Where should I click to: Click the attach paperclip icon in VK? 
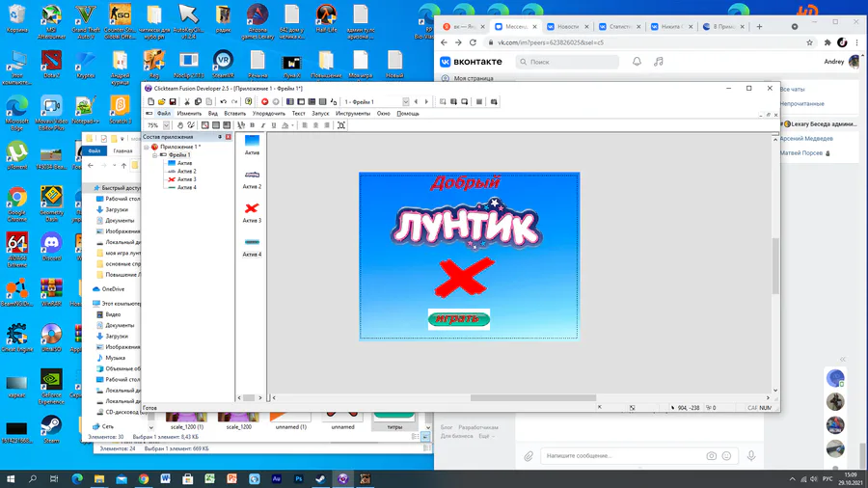(x=529, y=456)
